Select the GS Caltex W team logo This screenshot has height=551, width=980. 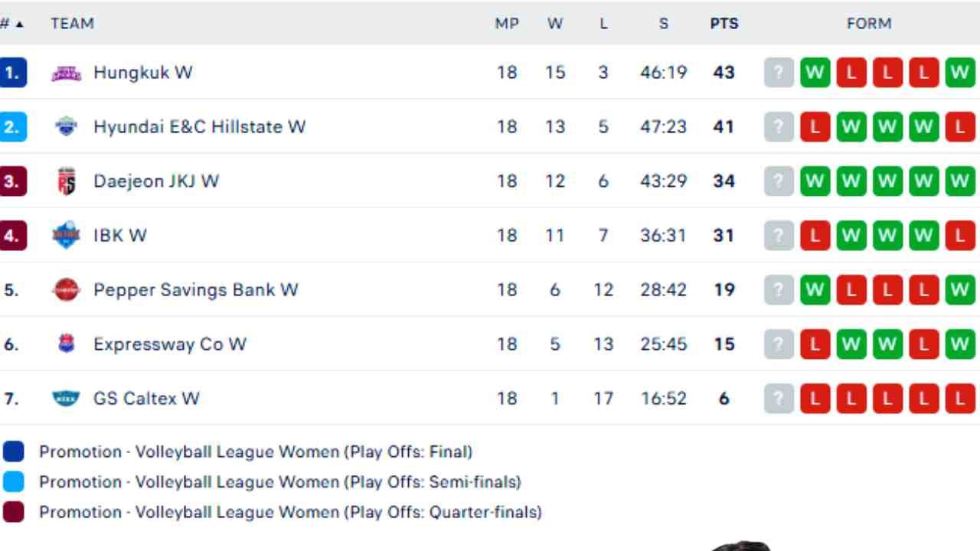pos(67,398)
